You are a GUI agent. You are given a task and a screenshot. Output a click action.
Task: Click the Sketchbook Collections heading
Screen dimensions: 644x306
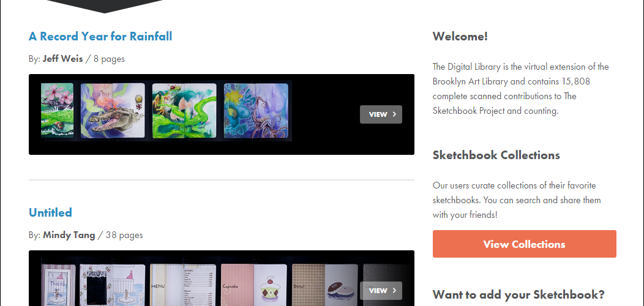pyautogui.click(x=496, y=155)
